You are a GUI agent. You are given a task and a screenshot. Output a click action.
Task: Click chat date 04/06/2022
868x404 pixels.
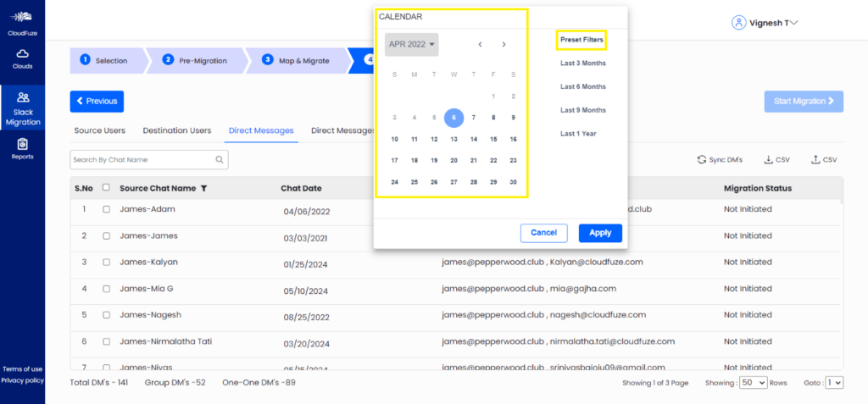(x=306, y=212)
